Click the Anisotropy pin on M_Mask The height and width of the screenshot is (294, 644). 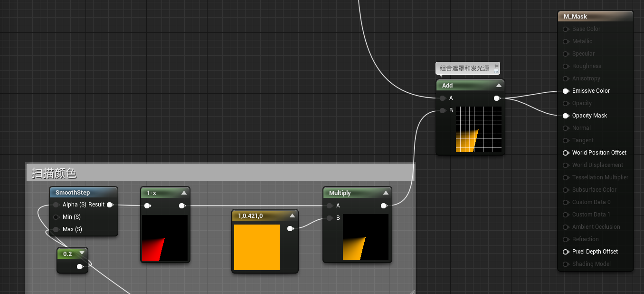click(566, 78)
